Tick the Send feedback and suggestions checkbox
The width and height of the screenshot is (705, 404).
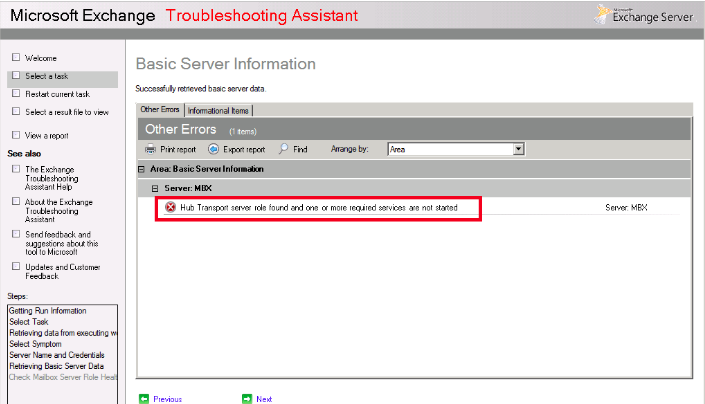[x=16, y=234]
